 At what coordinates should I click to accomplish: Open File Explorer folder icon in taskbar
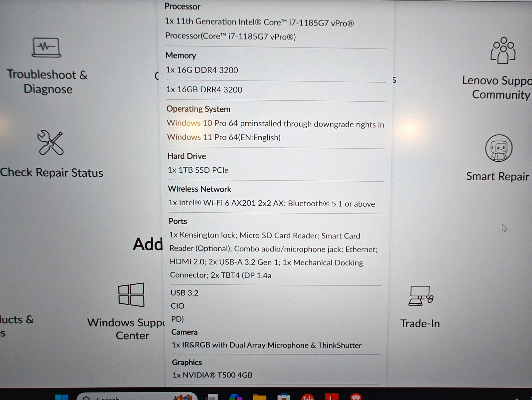(259, 397)
